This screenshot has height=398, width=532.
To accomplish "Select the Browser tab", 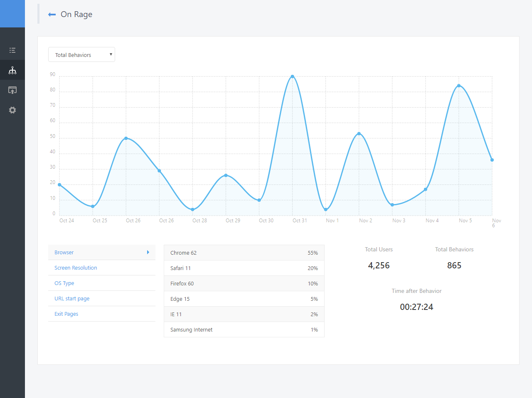I will click(102, 252).
